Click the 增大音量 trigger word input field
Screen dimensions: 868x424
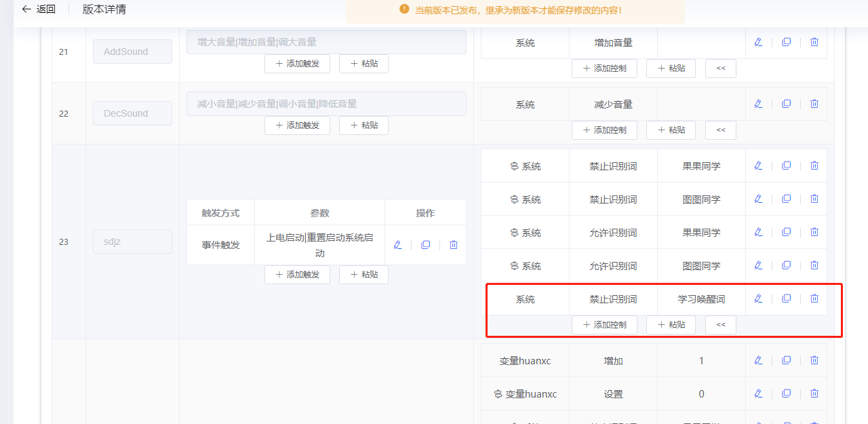324,41
